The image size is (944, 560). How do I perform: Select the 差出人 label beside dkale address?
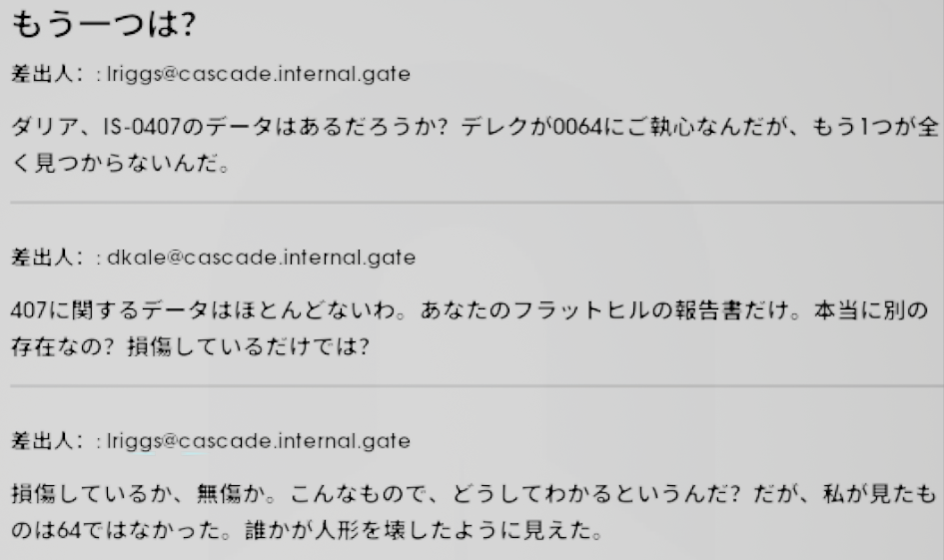pos(47,258)
